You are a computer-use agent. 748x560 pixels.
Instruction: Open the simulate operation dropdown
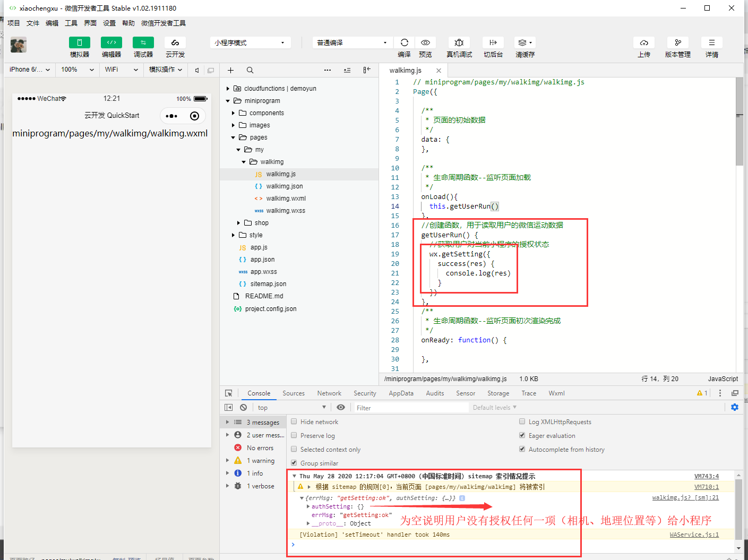[x=166, y=70]
